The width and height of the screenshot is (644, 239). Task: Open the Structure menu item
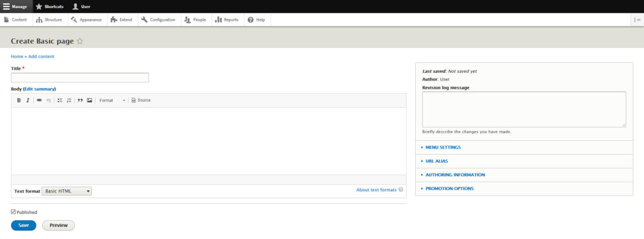coord(49,19)
